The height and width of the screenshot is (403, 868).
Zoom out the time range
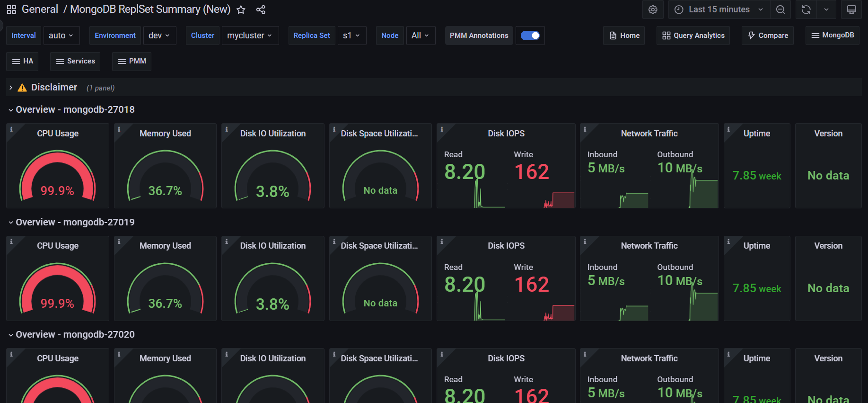[780, 10]
